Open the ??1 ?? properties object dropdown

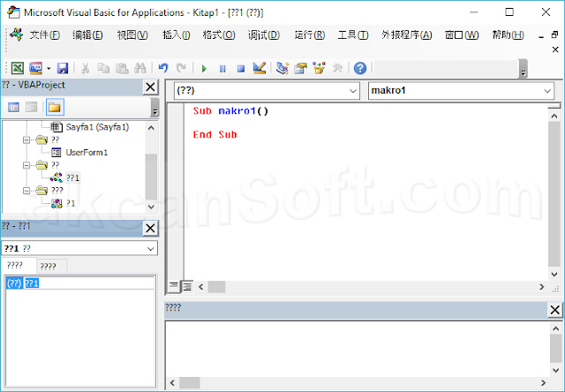pyautogui.click(x=151, y=248)
